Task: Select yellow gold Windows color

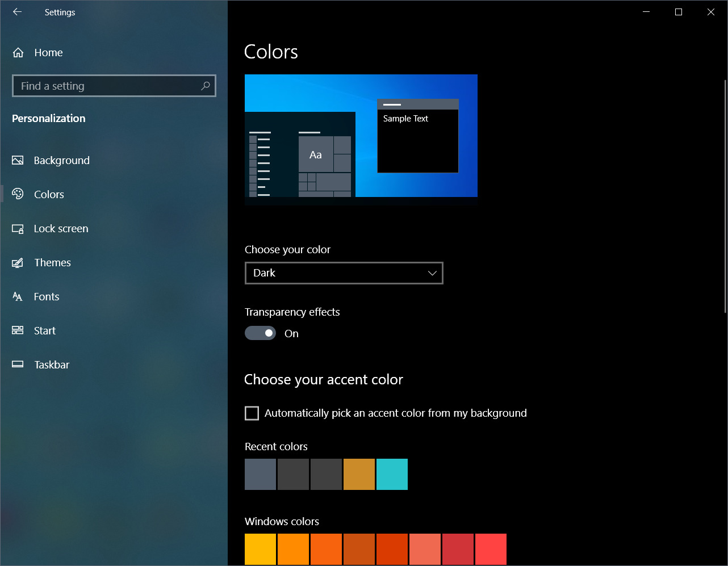Action: pyautogui.click(x=260, y=549)
